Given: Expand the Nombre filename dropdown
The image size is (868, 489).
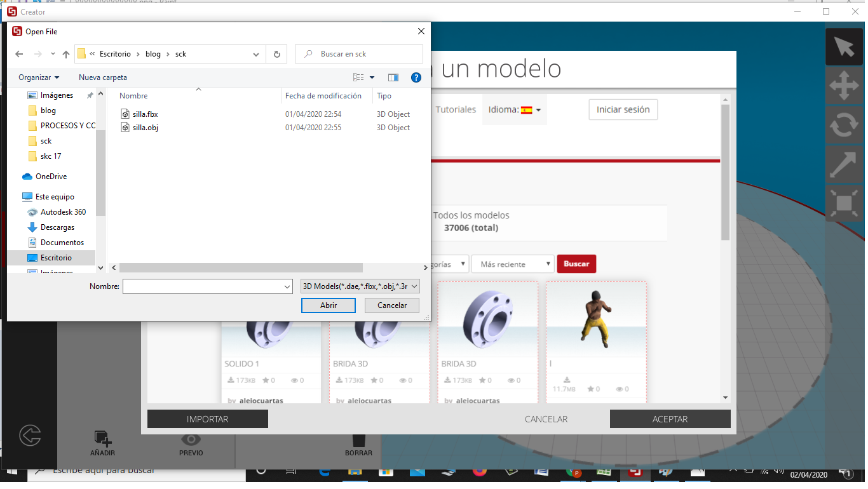Looking at the screenshot, I should (x=286, y=287).
